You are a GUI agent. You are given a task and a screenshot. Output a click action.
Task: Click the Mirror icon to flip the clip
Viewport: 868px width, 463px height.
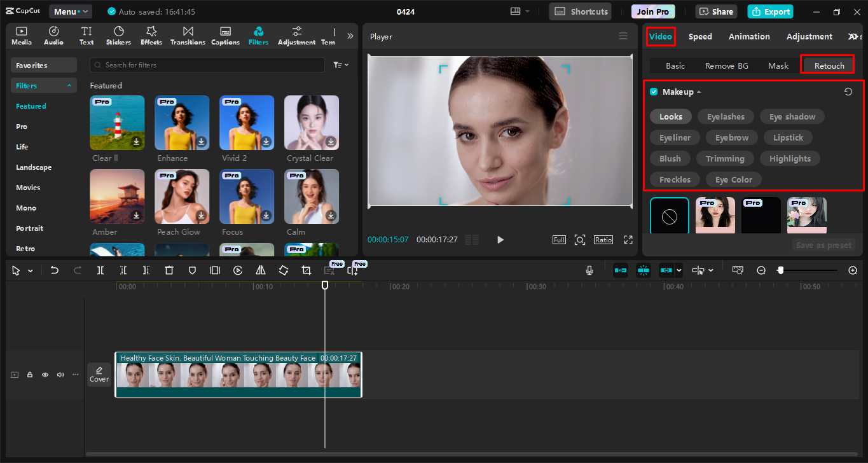[x=260, y=270]
